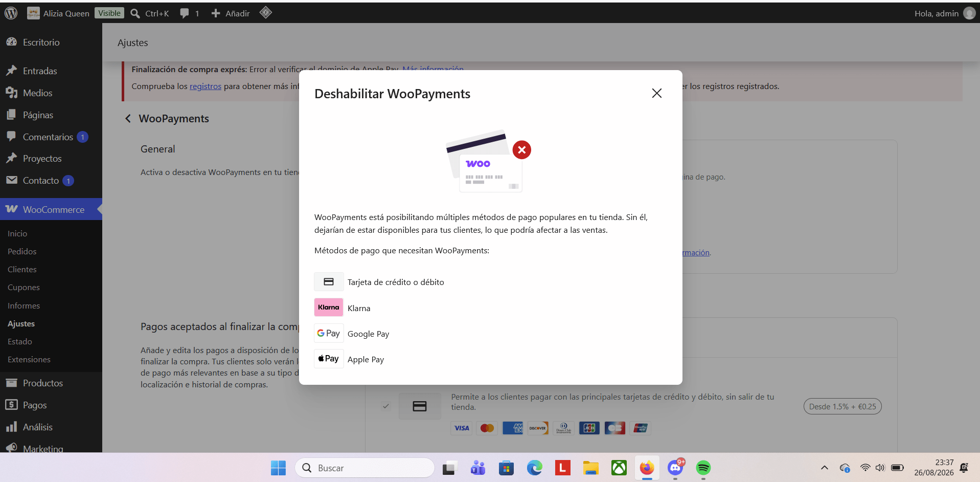The width and height of the screenshot is (980, 482).
Task: Click the diamond icon in the admin bar
Action: 265,13
